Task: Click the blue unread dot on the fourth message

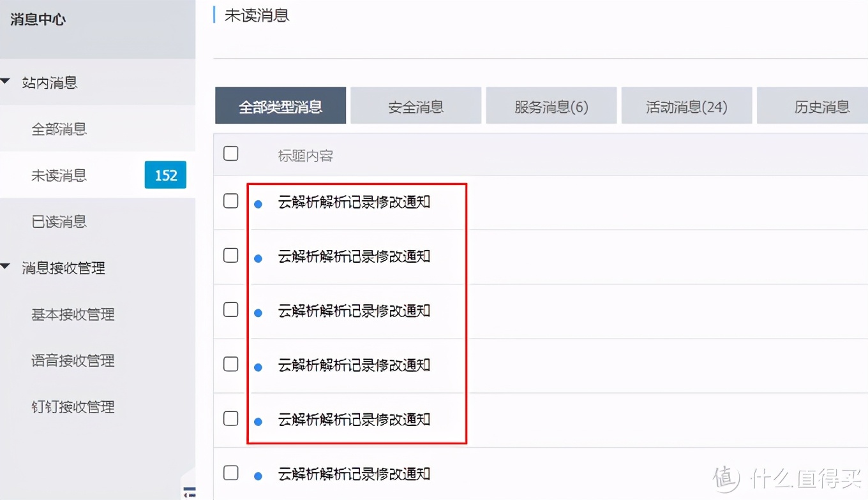Action: click(x=258, y=367)
